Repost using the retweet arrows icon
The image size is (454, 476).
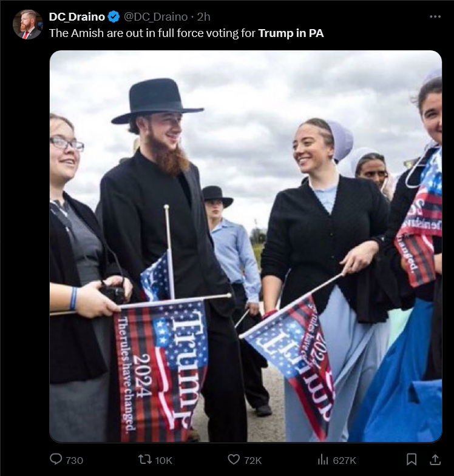pyautogui.click(x=145, y=460)
